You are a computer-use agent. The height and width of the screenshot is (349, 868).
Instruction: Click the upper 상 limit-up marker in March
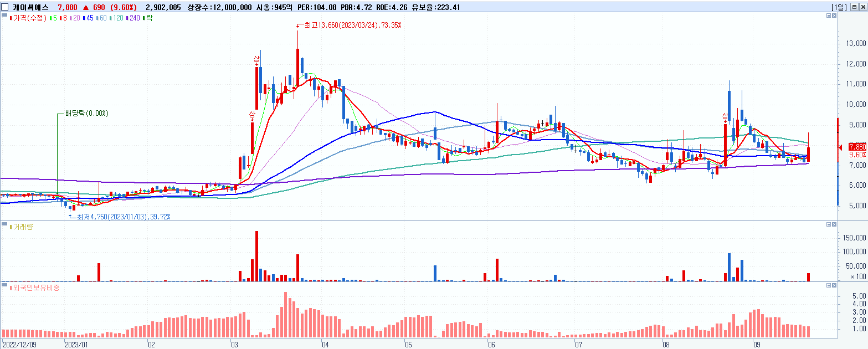click(256, 59)
